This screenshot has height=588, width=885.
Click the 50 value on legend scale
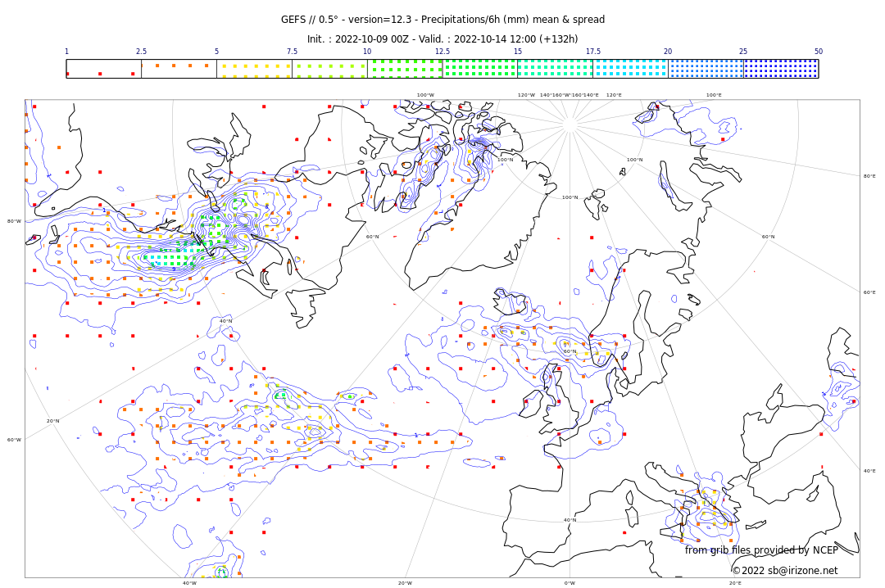coord(818,52)
